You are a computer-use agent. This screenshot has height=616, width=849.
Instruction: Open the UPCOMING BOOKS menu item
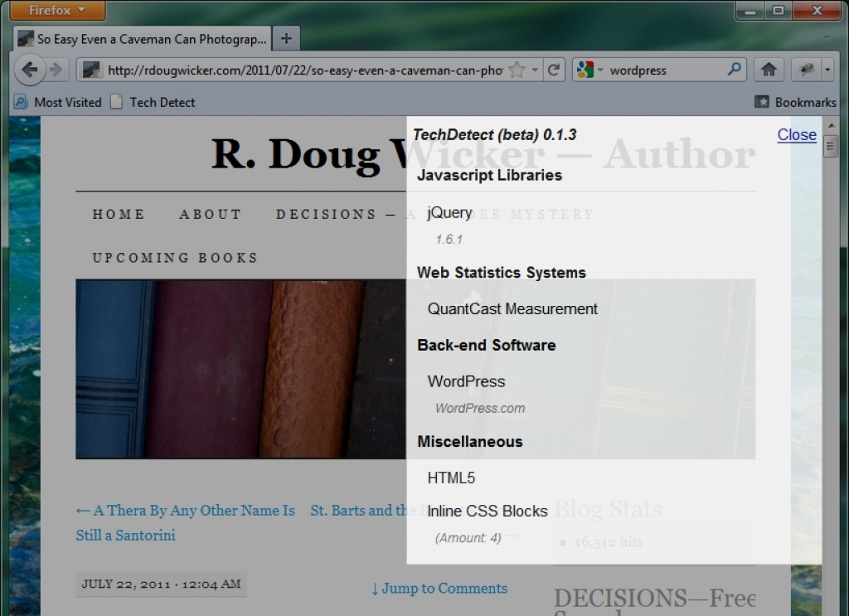(175, 258)
